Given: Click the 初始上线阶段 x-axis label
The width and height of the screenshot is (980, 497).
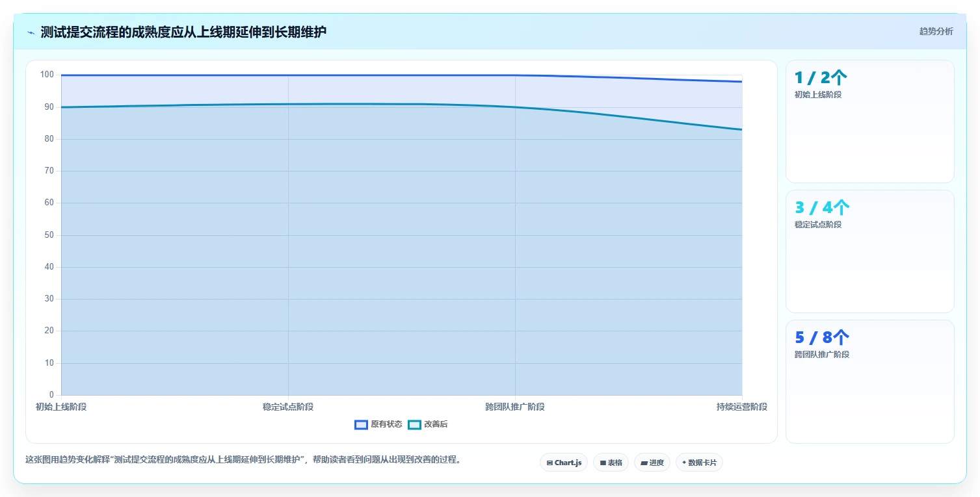Looking at the screenshot, I should tap(61, 407).
